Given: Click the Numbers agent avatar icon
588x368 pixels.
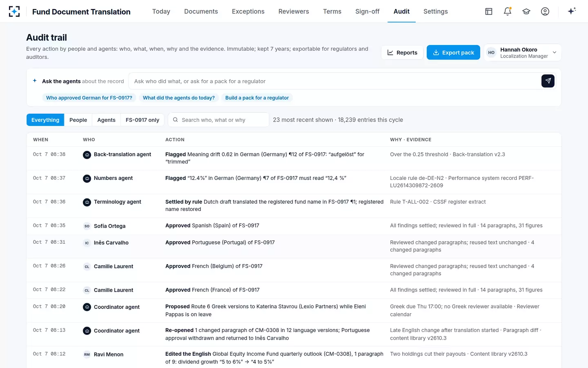Looking at the screenshot, I should (87, 178).
